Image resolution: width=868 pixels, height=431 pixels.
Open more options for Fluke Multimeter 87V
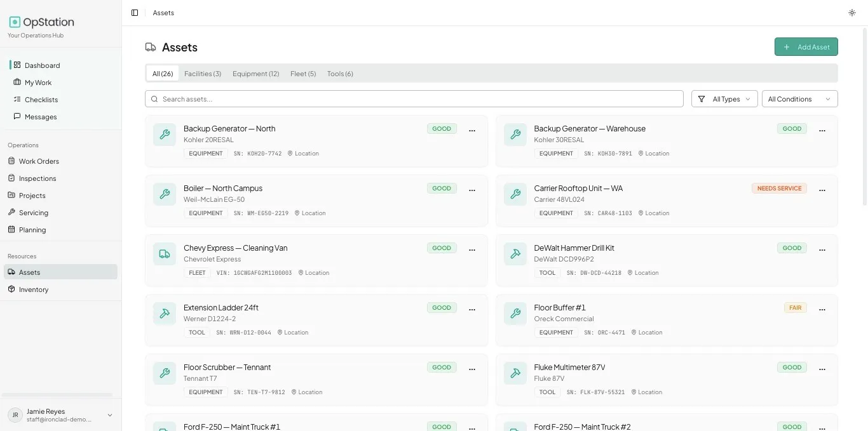coord(822,369)
